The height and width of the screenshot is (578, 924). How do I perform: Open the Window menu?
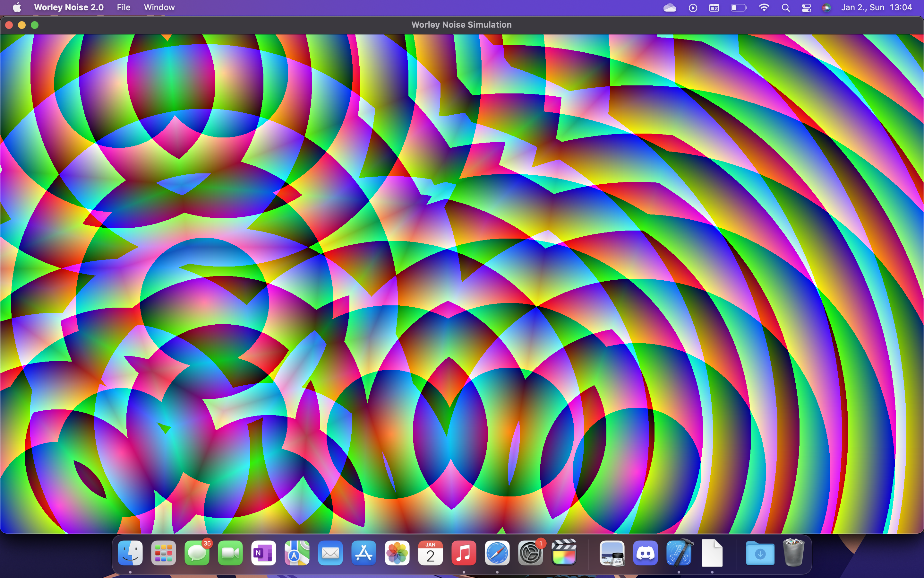coord(159,7)
